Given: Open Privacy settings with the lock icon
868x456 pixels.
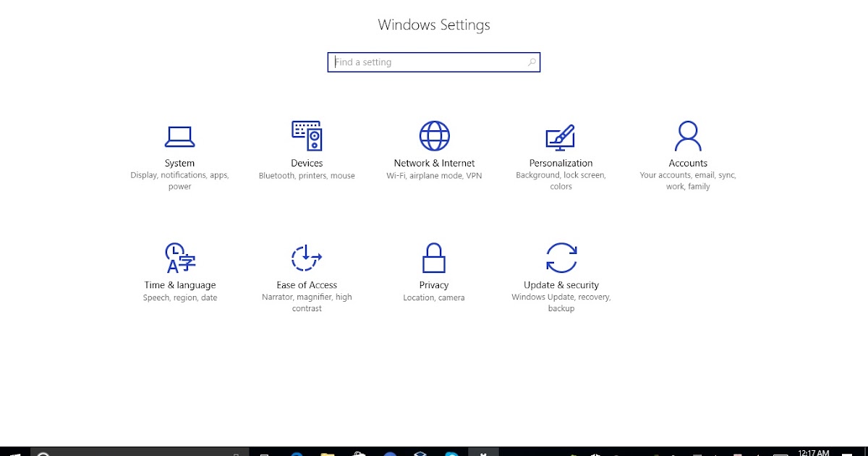Looking at the screenshot, I should [x=433, y=258].
